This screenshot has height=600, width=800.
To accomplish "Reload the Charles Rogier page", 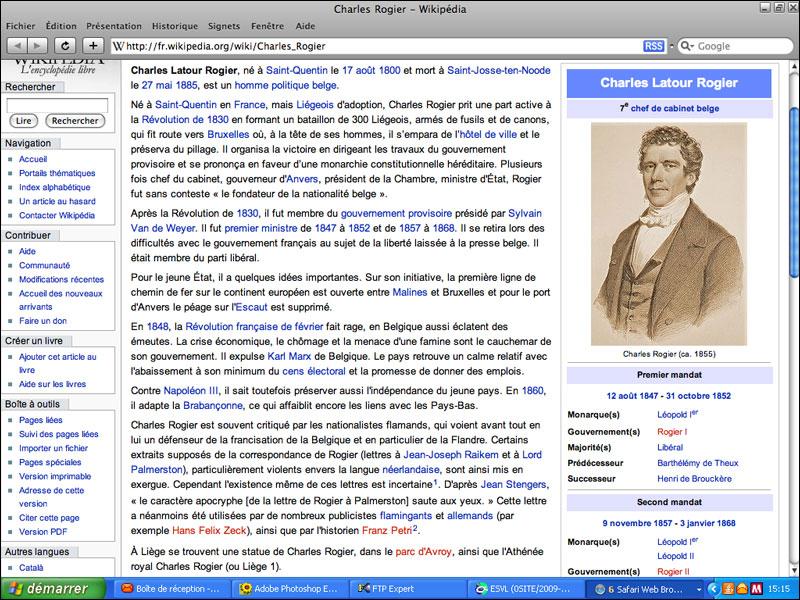I will click(65, 46).
